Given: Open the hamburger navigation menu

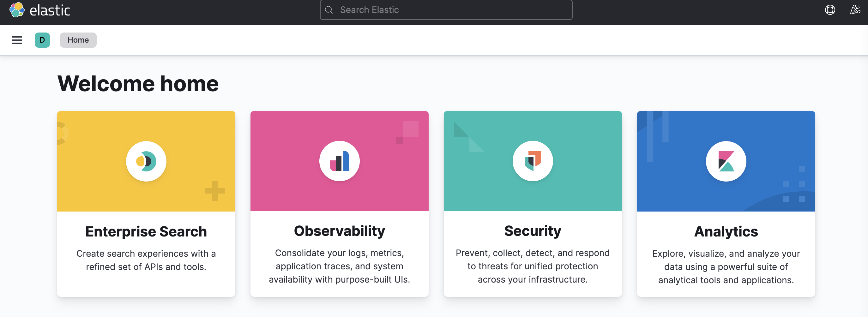Looking at the screenshot, I should [x=17, y=40].
